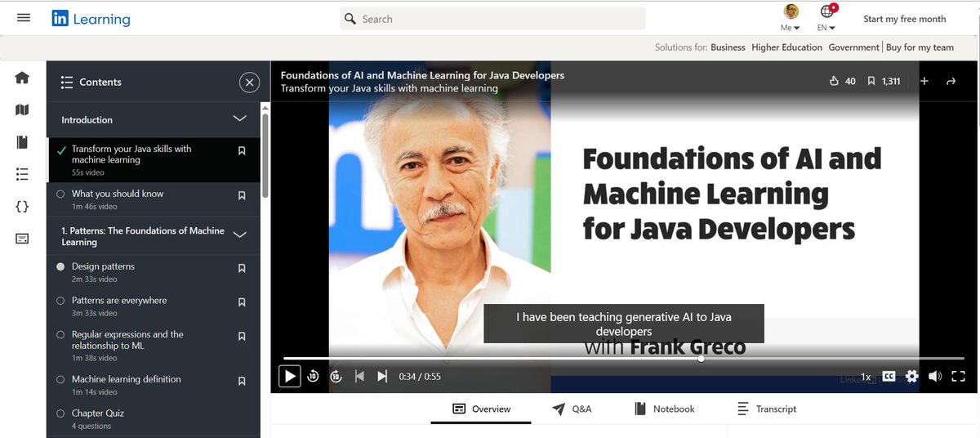The image size is (980, 438).
Task: Bookmark 'Machine learning definition' video
Action: pos(242,381)
